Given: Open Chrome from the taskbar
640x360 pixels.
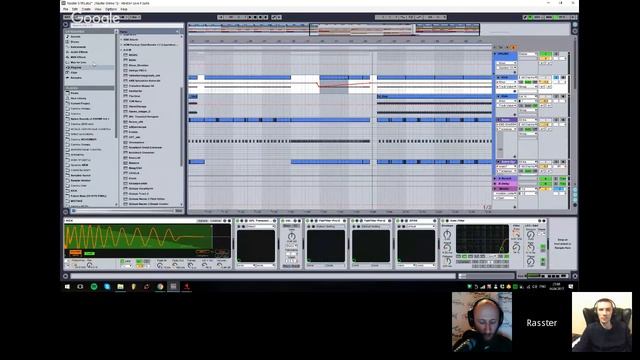Looking at the screenshot, I should (160, 287).
